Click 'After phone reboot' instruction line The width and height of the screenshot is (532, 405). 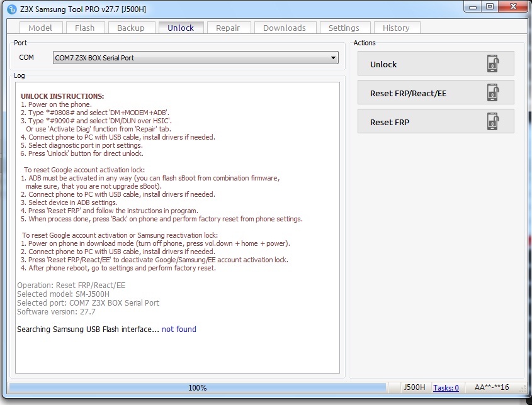click(x=118, y=268)
